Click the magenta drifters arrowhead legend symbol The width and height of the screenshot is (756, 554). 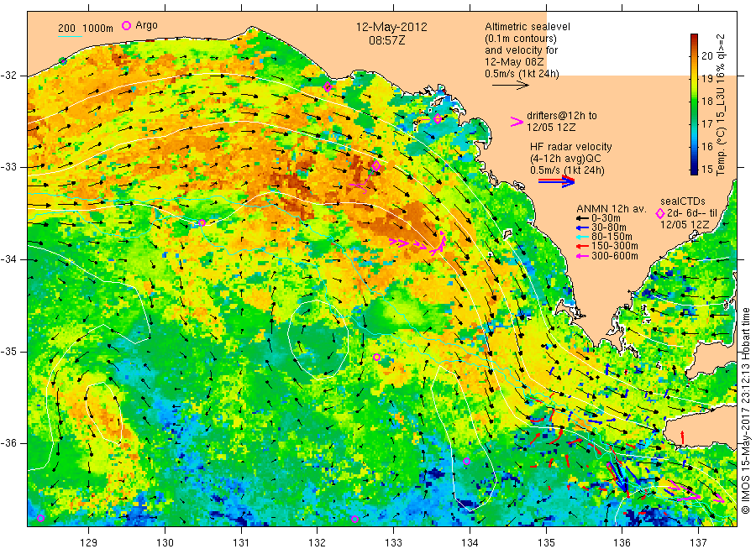click(x=517, y=122)
